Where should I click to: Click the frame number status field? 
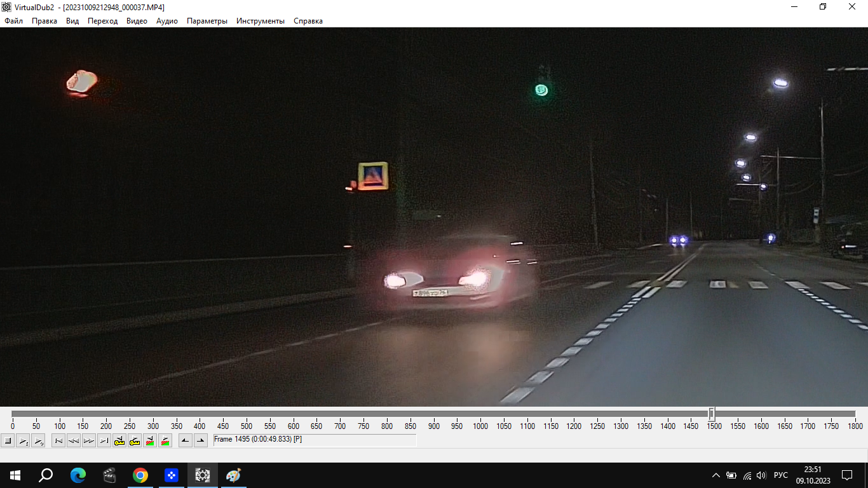[315, 440]
